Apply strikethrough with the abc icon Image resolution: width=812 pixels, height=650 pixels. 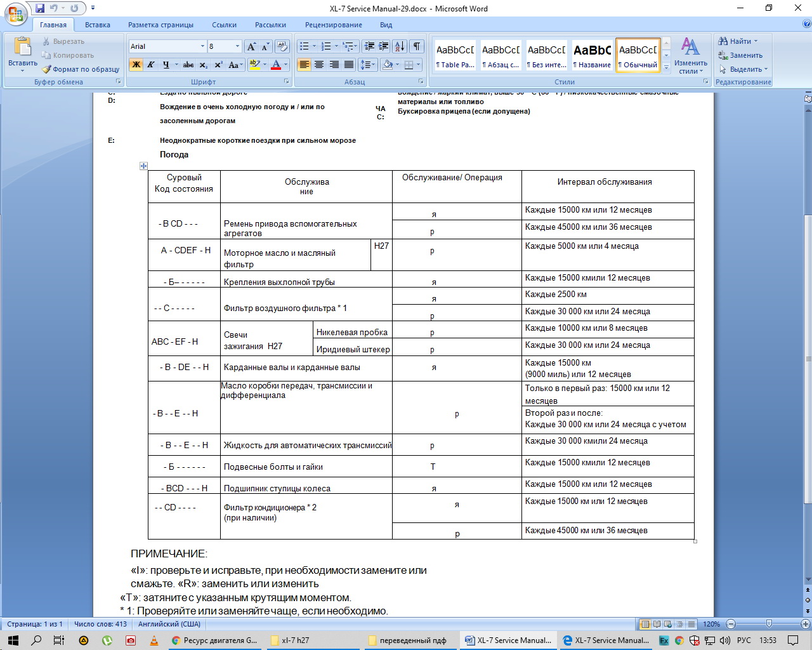point(188,65)
